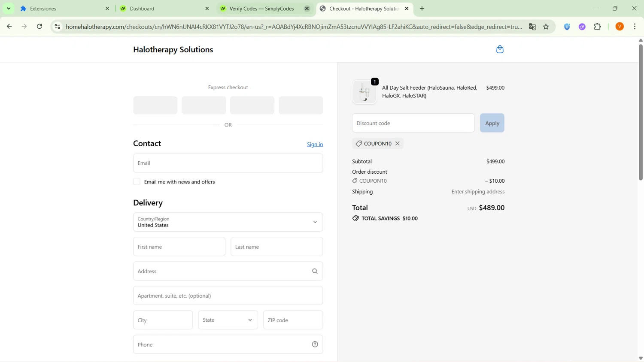
Task: Switch to the Dashboard tab
Action: point(164,9)
